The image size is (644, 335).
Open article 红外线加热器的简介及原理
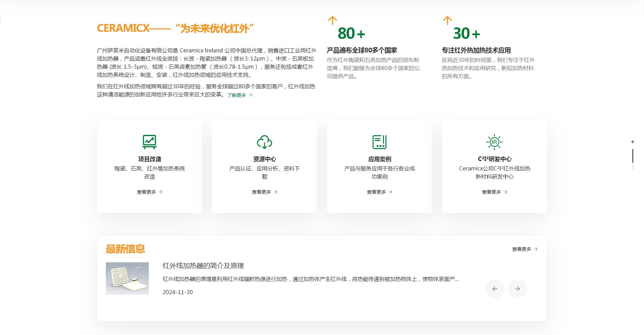(203, 266)
